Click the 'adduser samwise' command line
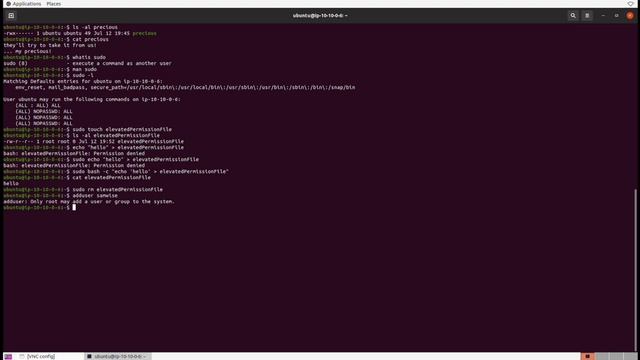Viewport: 640px width, 360px height. (x=60, y=196)
